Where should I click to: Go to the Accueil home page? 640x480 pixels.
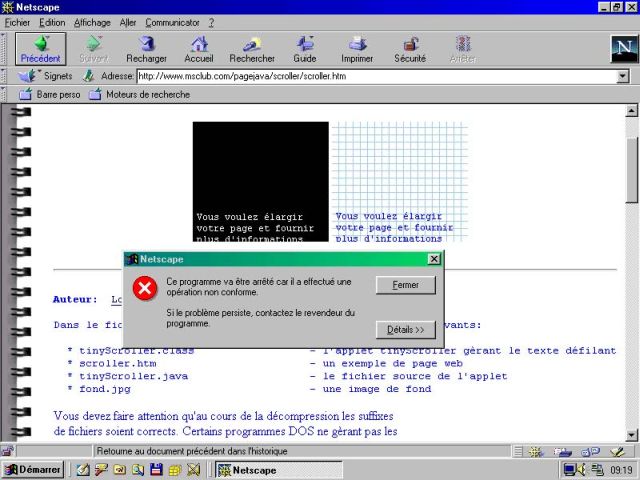[199, 49]
